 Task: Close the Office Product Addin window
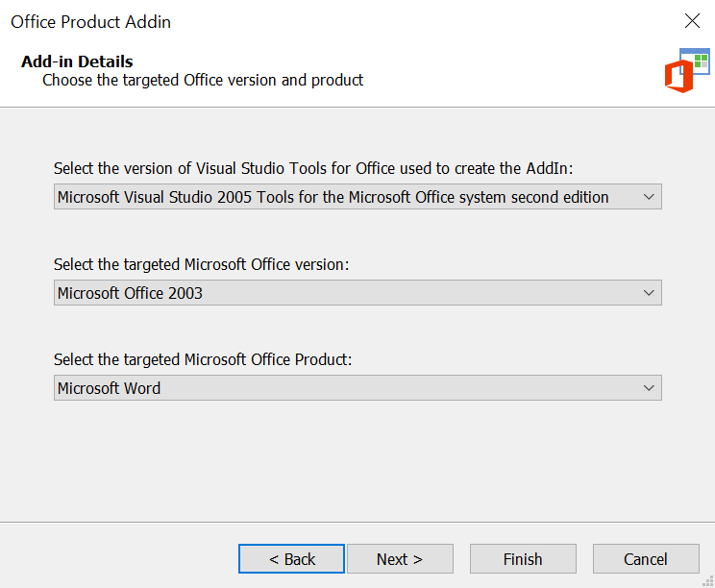[x=692, y=20]
